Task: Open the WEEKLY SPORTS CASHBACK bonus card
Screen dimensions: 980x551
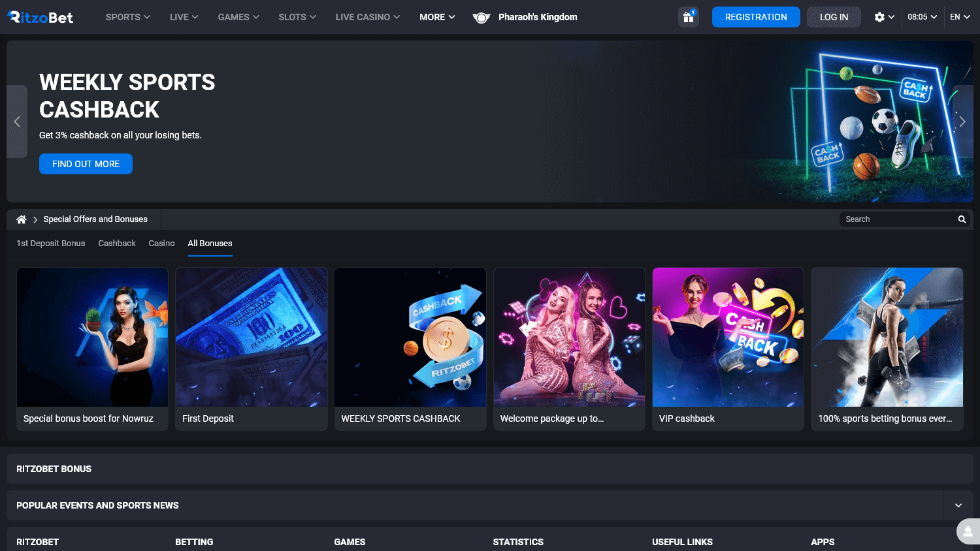Action: 410,349
